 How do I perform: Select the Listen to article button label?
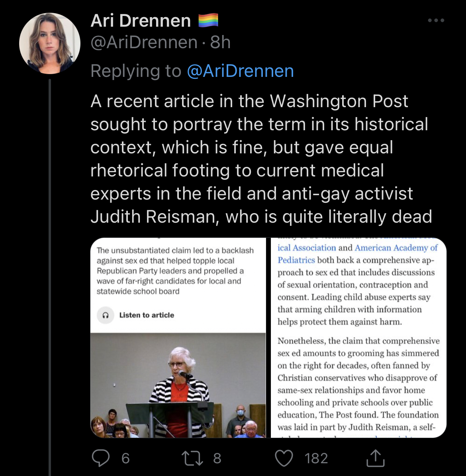147,315
